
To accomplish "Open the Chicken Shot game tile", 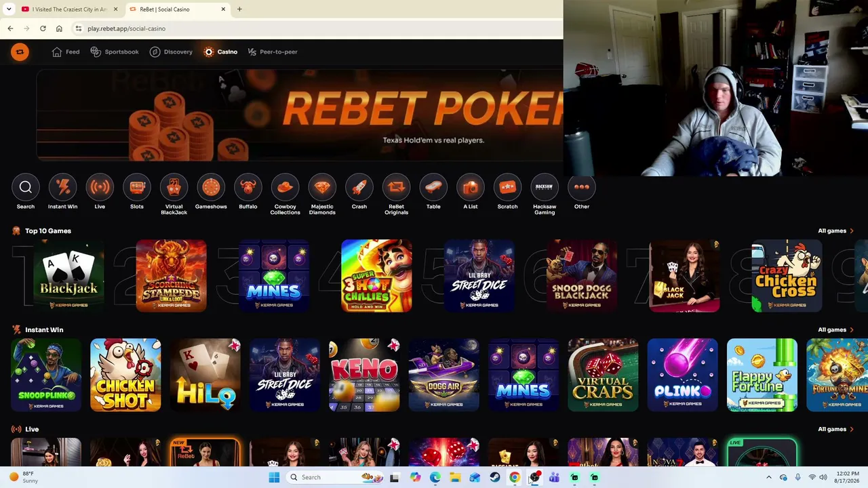I will click(125, 375).
